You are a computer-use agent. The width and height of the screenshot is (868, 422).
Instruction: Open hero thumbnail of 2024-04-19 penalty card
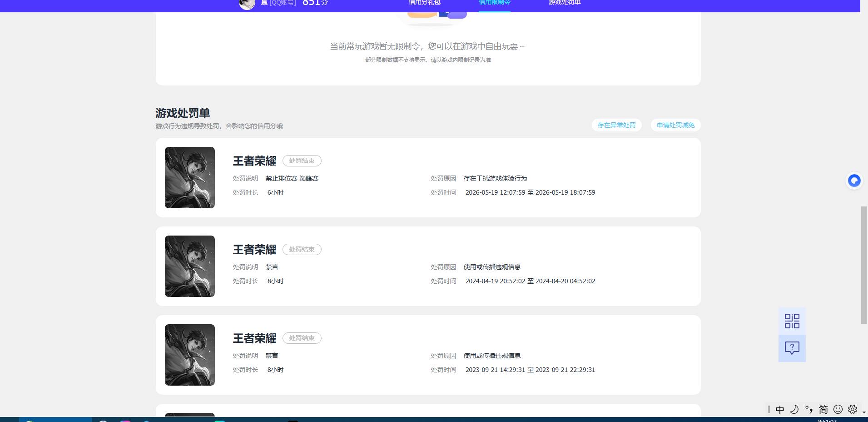pyautogui.click(x=190, y=266)
